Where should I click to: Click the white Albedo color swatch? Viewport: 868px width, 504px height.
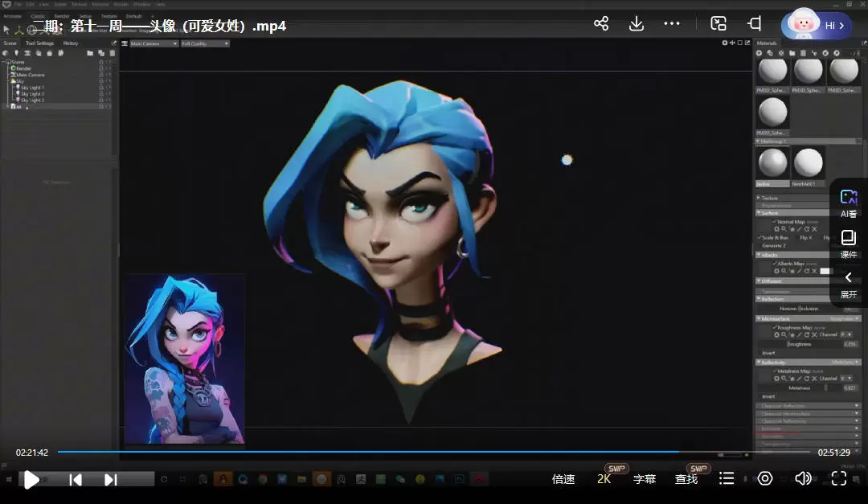click(x=825, y=271)
